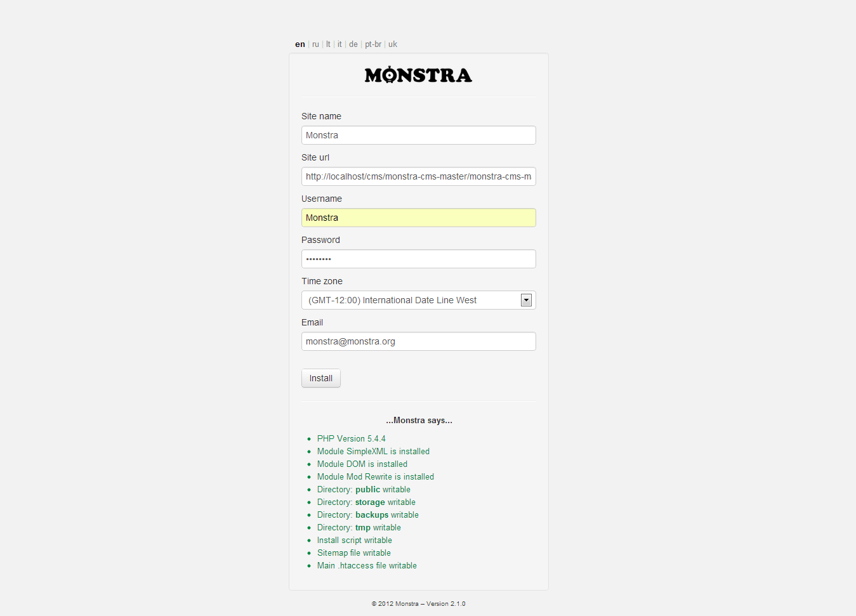Click the Monstra logo
The width and height of the screenshot is (856, 616).
[x=418, y=75]
